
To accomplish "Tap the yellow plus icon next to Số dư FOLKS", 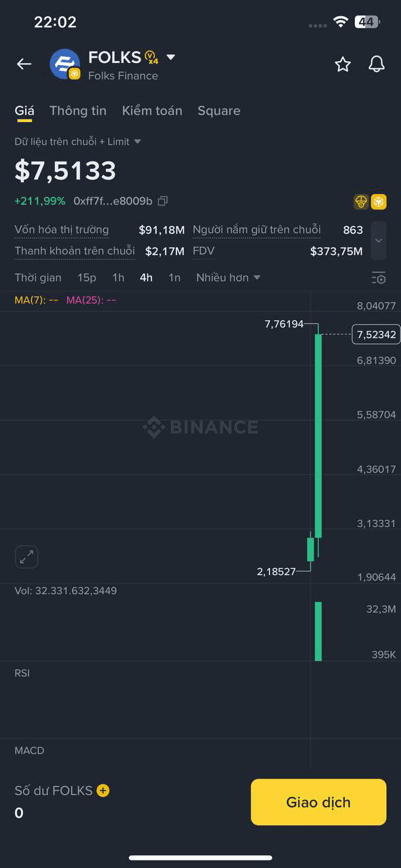I will click(x=103, y=790).
